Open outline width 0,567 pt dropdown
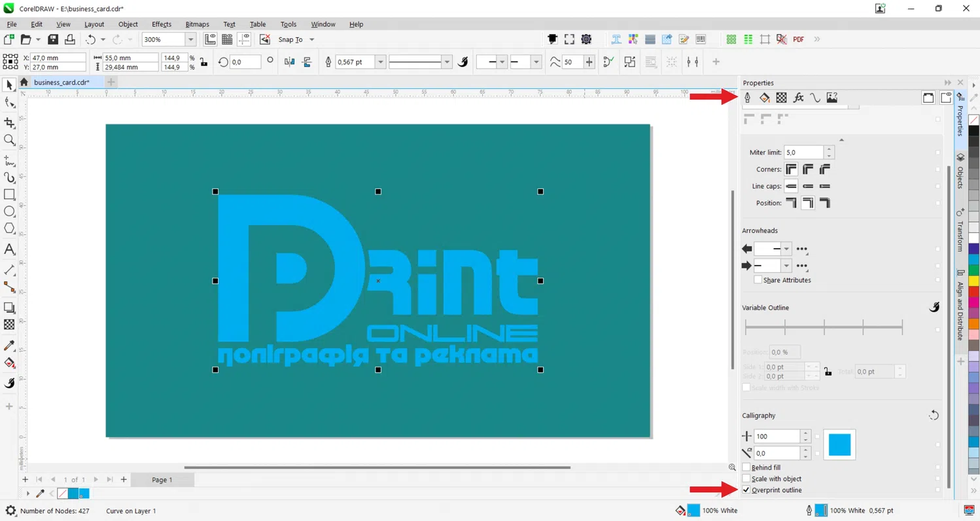Image resolution: width=980 pixels, height=521 pixels. (379, 62)
